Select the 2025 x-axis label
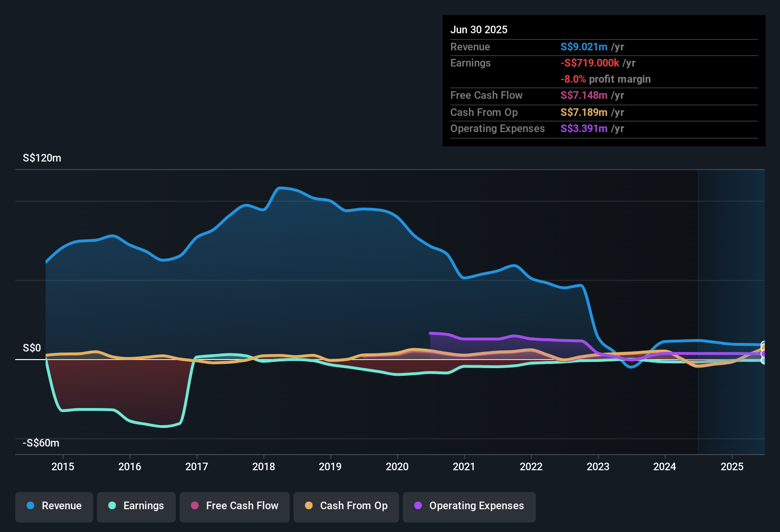The image size is (780, 532). [732, 467]
